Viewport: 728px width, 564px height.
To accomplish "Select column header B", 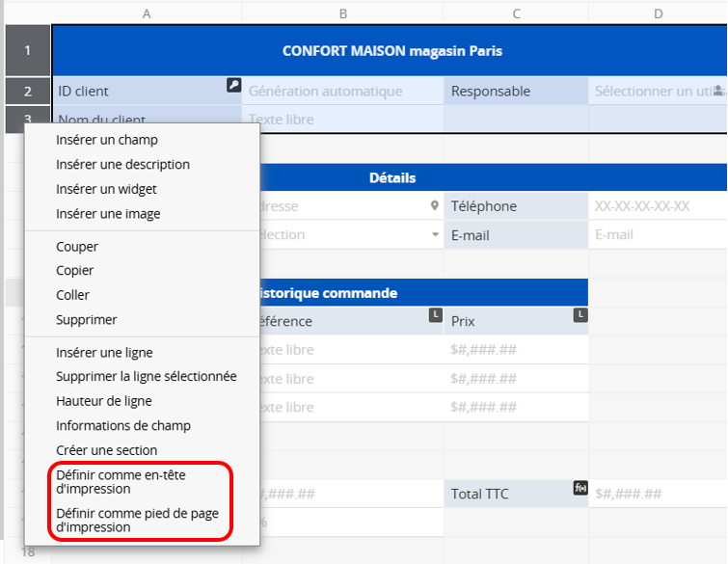I will [342, 13].
